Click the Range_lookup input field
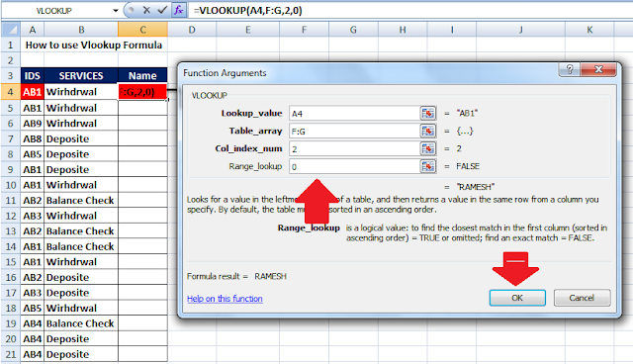Image resolution: width=633 pixels, height=364 pixels. [354, 166]
